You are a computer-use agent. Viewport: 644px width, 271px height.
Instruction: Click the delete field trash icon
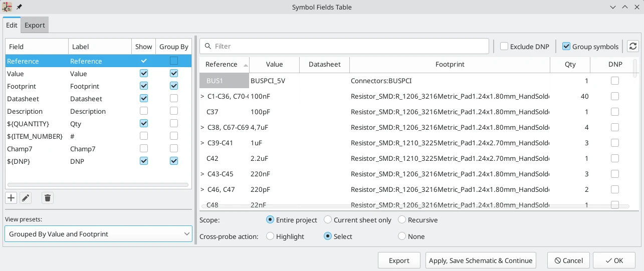click(x=47, y=198)
